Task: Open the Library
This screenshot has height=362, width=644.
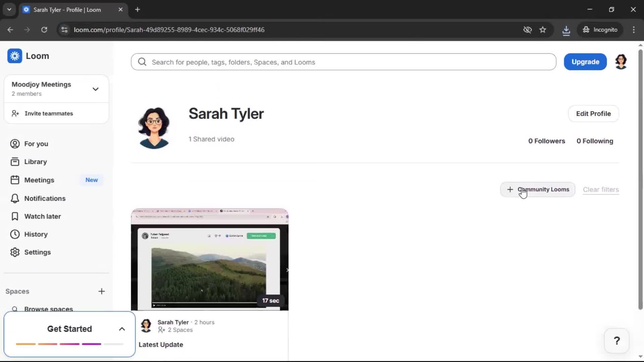Action: (36, 162)
